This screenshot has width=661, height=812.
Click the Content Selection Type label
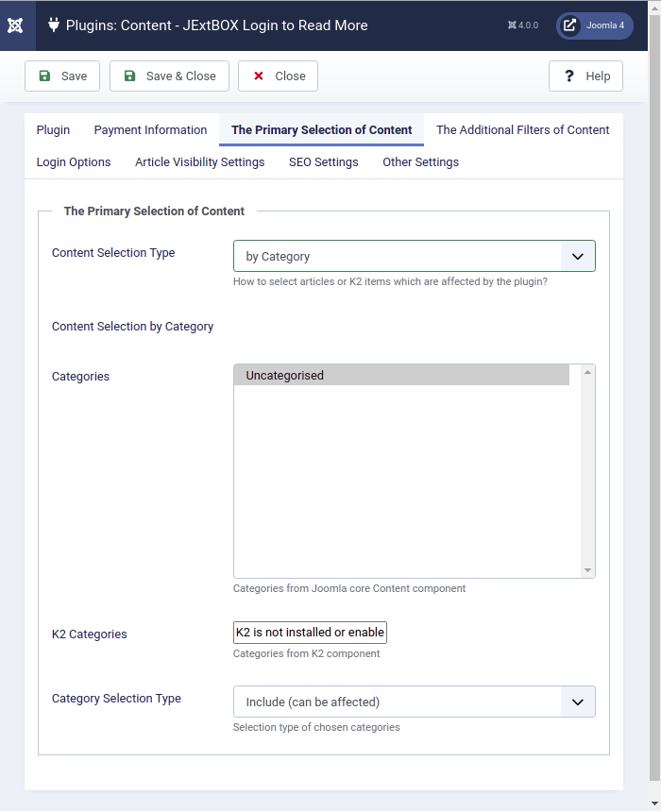(113, 253)
